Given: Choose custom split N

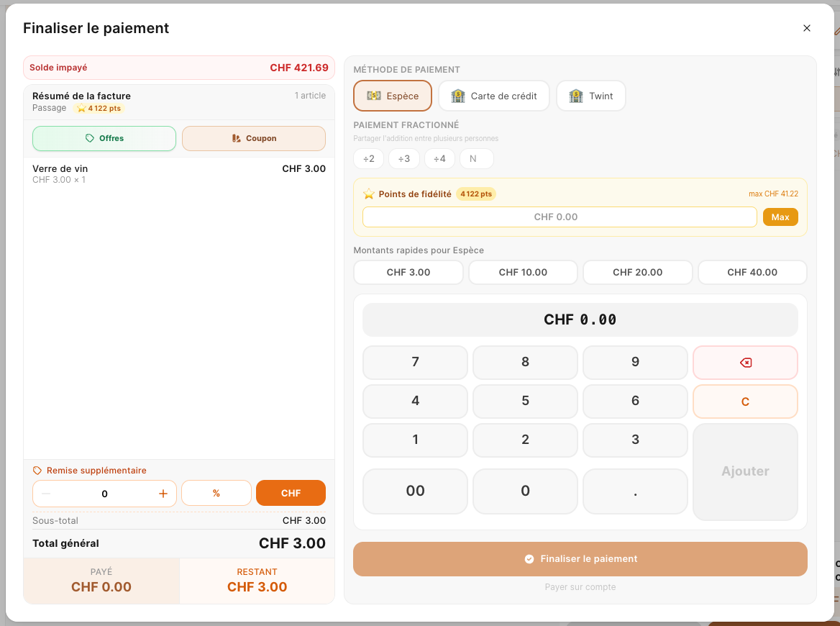Looking at the screenshot, I should tap(476, 158).
